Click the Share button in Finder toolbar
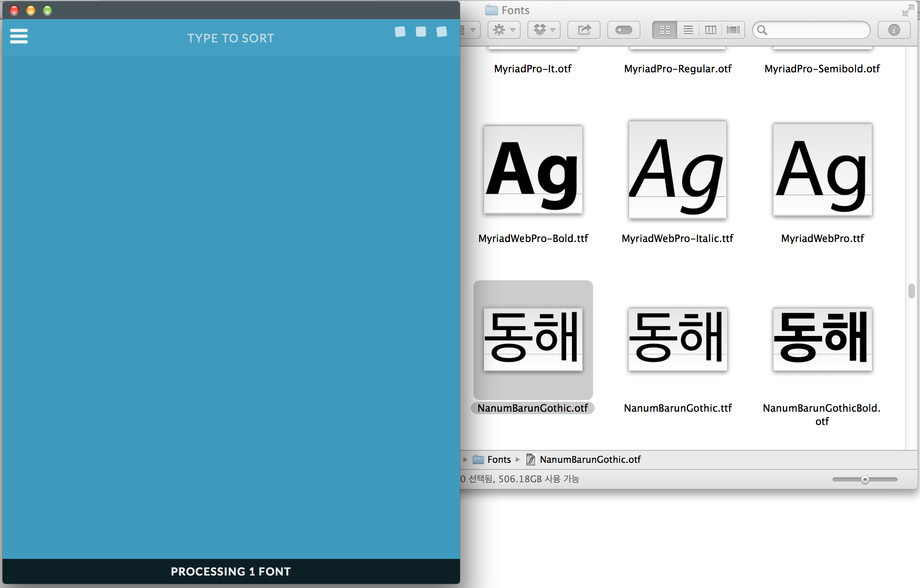Viewport: 920px width, 588px height. click(584, 30)
